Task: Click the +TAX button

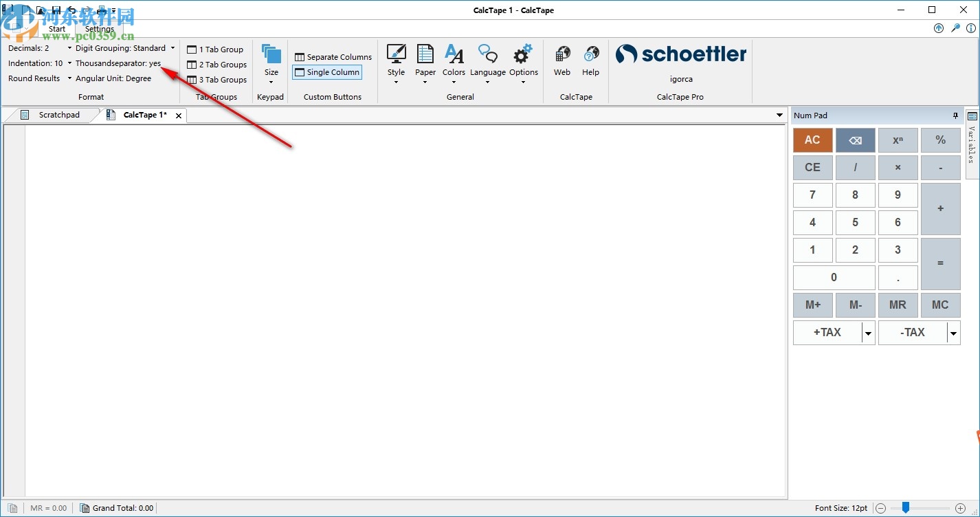Action: click(x=827, y=333)
